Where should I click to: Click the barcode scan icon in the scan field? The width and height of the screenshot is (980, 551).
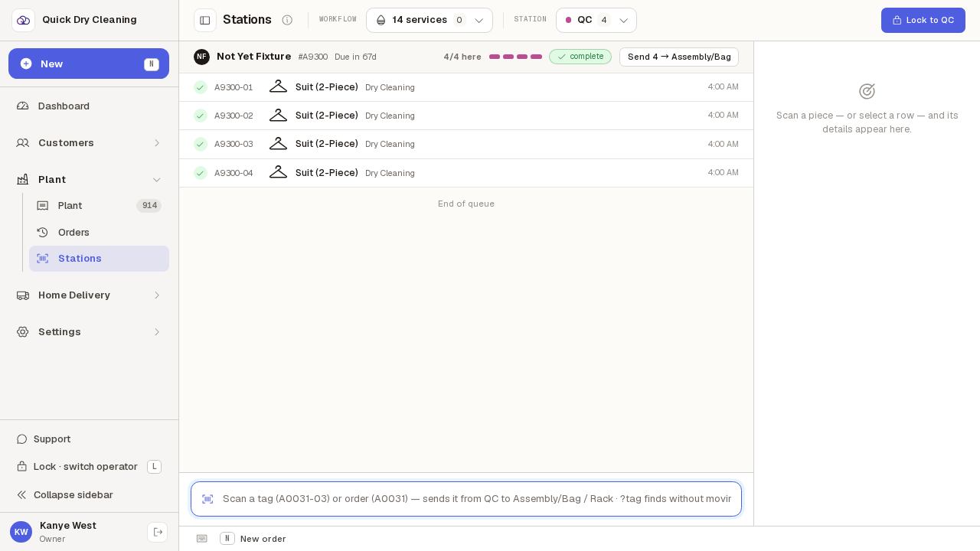point(207,499)
